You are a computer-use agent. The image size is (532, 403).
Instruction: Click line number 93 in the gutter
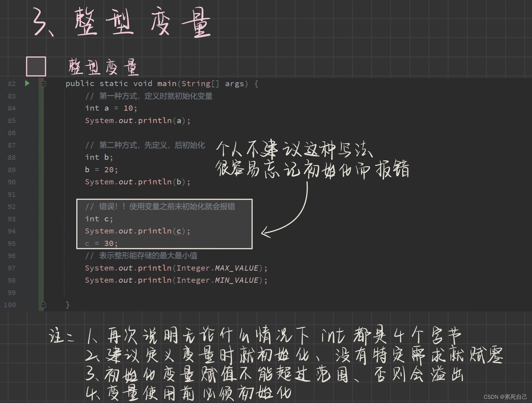(x=11, y=219)
